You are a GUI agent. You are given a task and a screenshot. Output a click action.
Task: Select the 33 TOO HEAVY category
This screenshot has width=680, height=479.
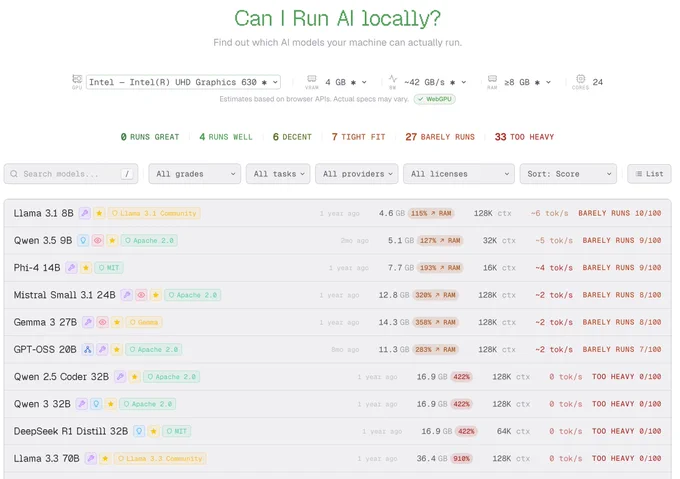coord(524,137)
